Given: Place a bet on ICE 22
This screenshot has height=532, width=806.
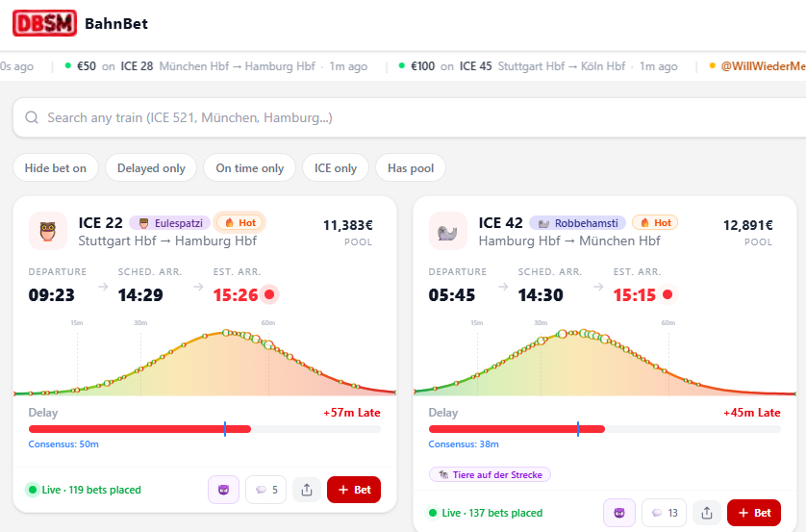Looking at the screenshot, I should 354,490.
